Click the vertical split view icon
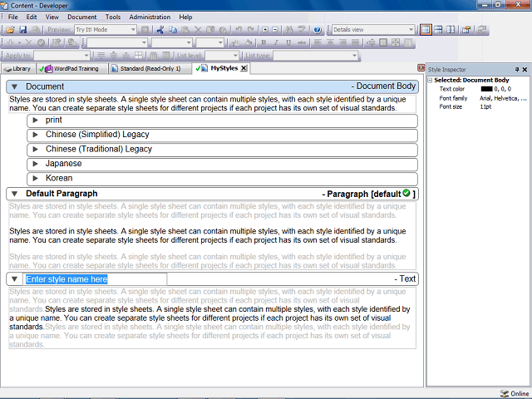532x399 pixels. (451, 30)
